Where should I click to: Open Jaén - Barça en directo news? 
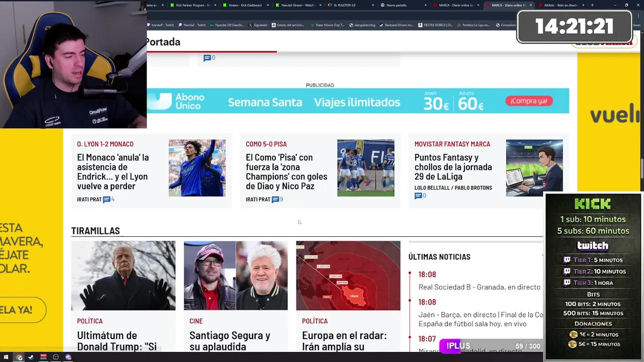(481, 319)
